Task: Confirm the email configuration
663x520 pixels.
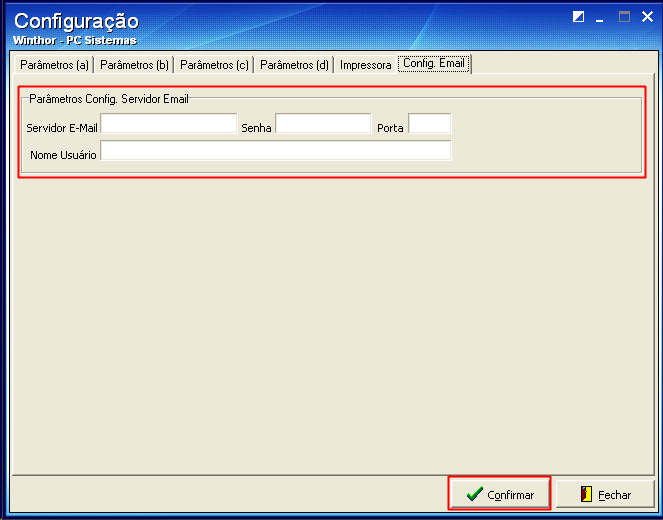Action: coord(499,493)
